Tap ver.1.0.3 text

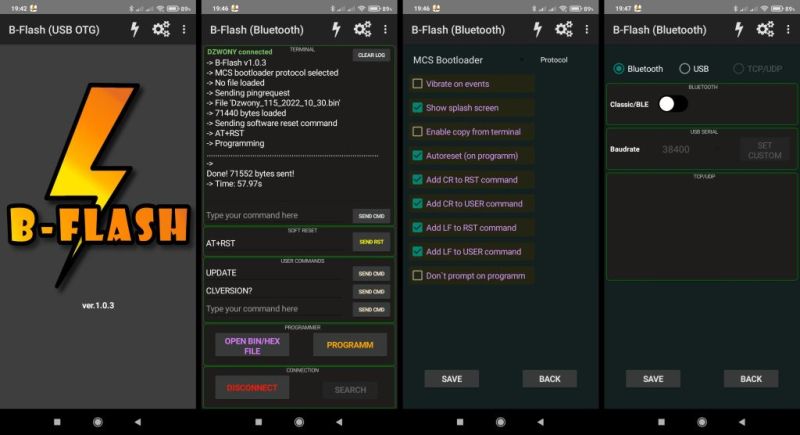tap(98, 305)
